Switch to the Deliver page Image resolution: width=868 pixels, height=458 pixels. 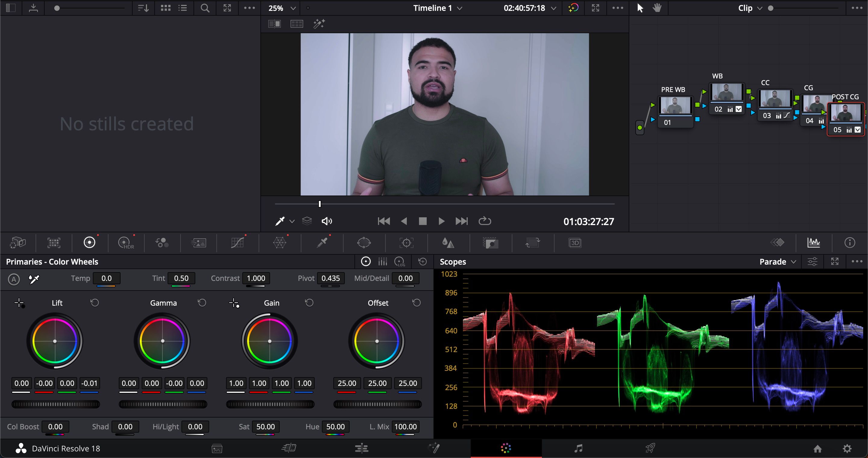[650, 449]
